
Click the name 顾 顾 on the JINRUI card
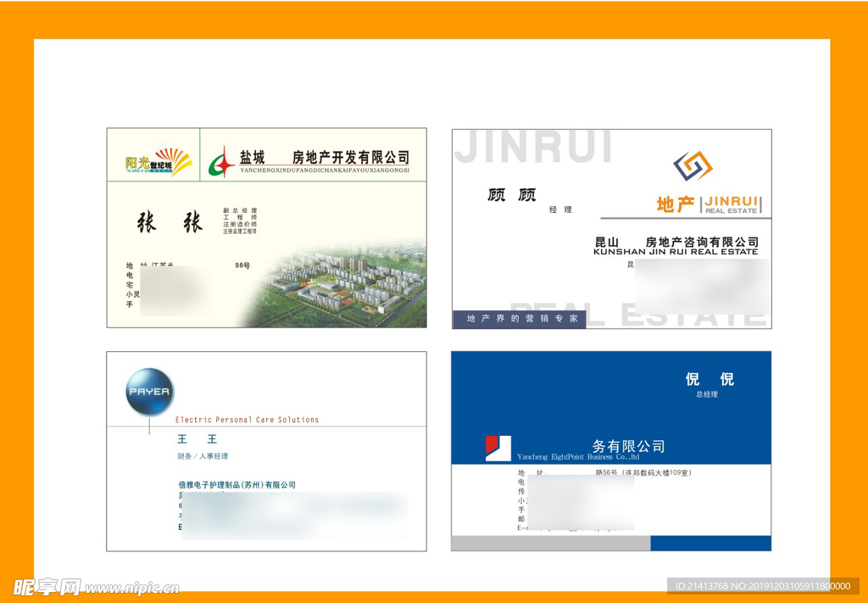[x=512, y=195]
